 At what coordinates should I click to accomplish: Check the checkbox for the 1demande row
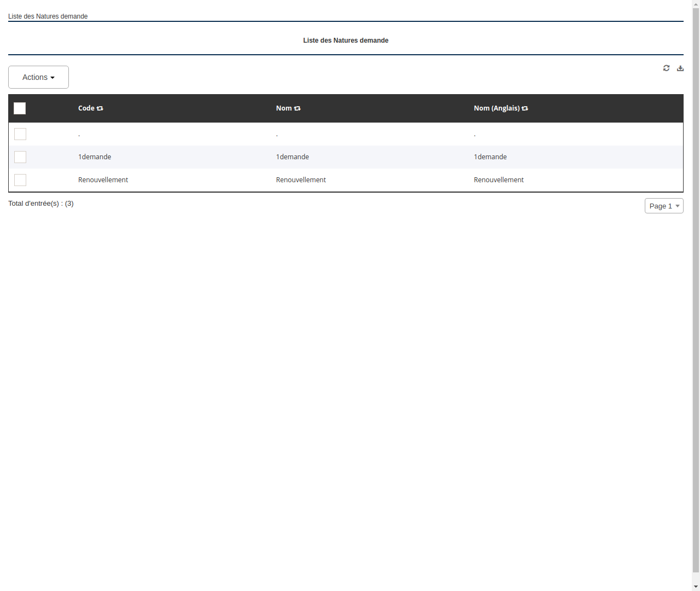20,157
